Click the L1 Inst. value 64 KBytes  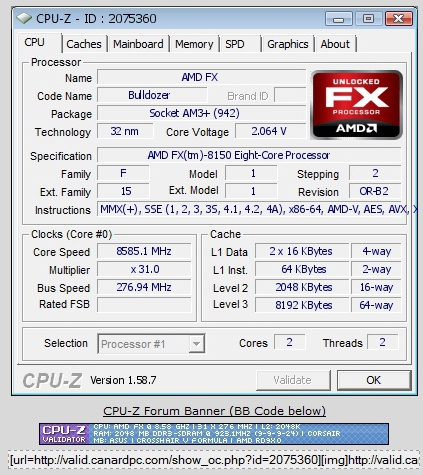[302, 269]
